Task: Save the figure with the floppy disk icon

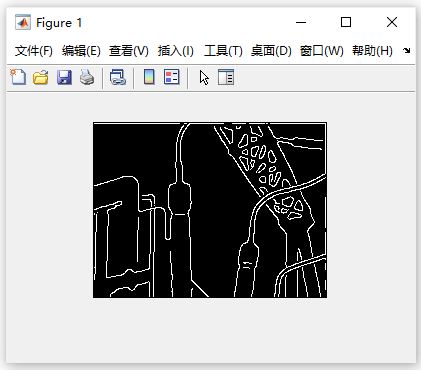Action: click(64, 77)
